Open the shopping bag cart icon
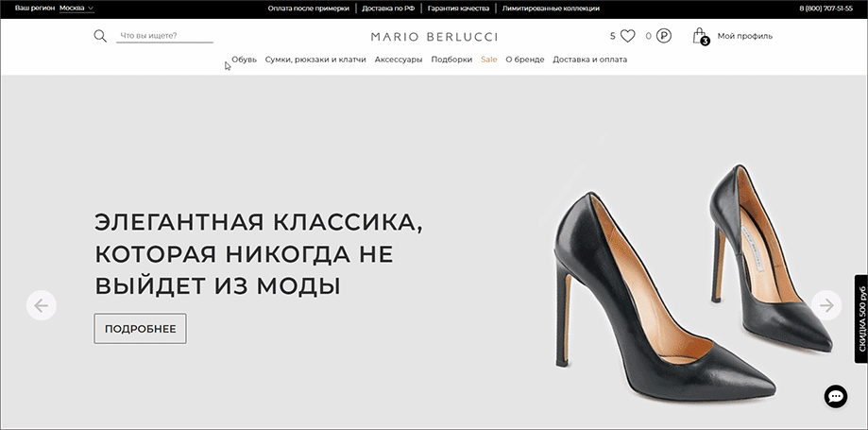868x430 pixels. click(700, 37)
